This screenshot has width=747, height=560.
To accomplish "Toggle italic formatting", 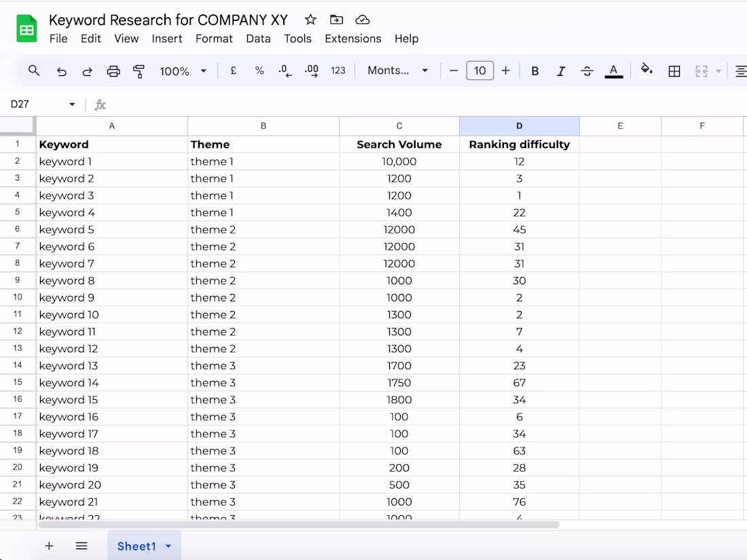I will 561,71.
